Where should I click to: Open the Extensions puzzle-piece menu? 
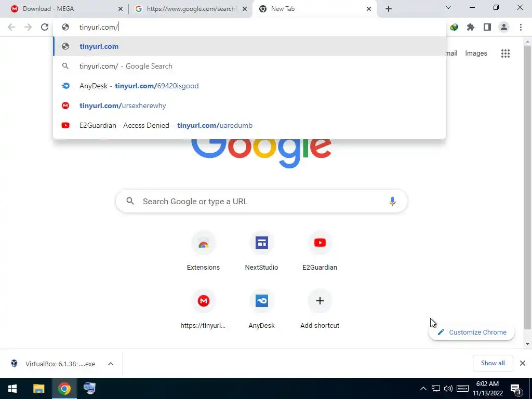pyautogui.click(x=471, y=27)
